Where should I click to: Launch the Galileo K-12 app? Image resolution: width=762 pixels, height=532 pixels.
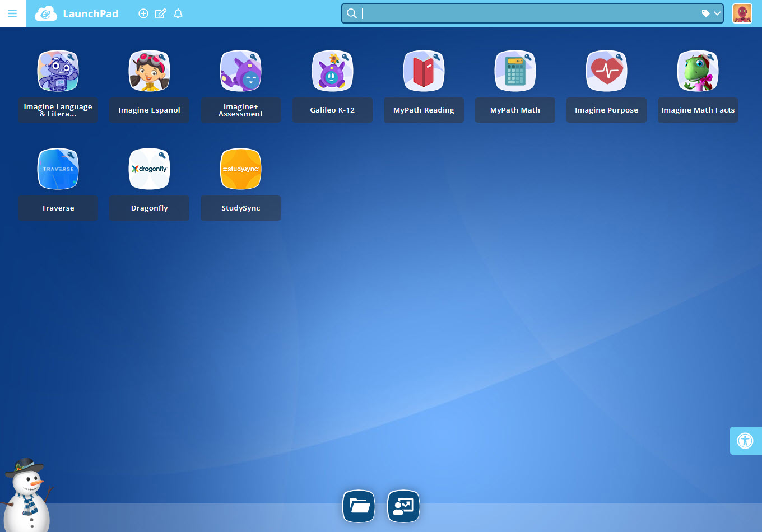click(x=332, y=71)
